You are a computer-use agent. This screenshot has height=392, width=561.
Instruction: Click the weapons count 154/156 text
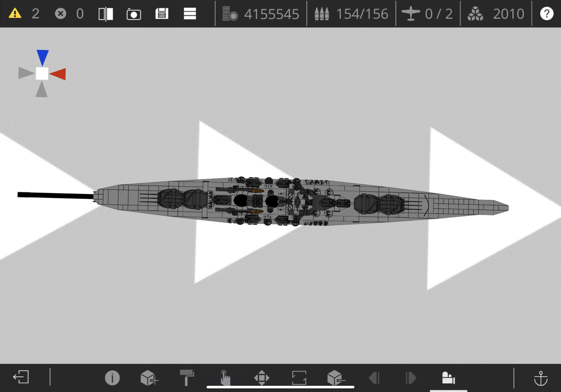coord(362,14)
